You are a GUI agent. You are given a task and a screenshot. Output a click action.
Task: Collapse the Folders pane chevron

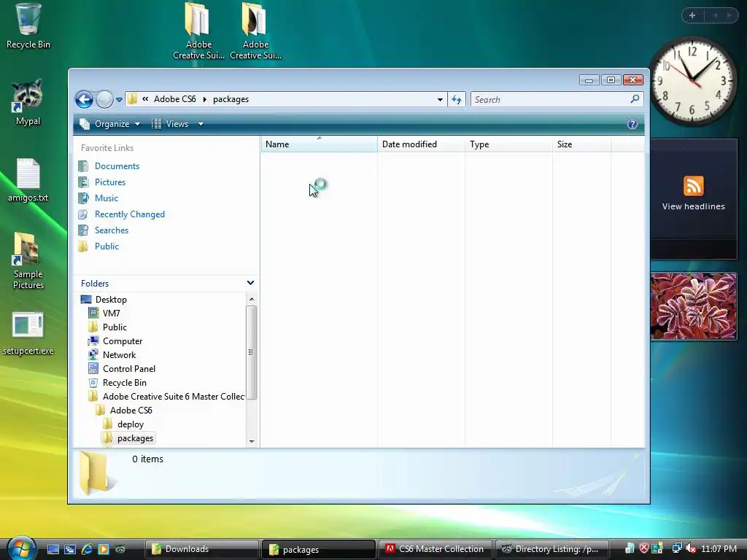coord(250,283)
